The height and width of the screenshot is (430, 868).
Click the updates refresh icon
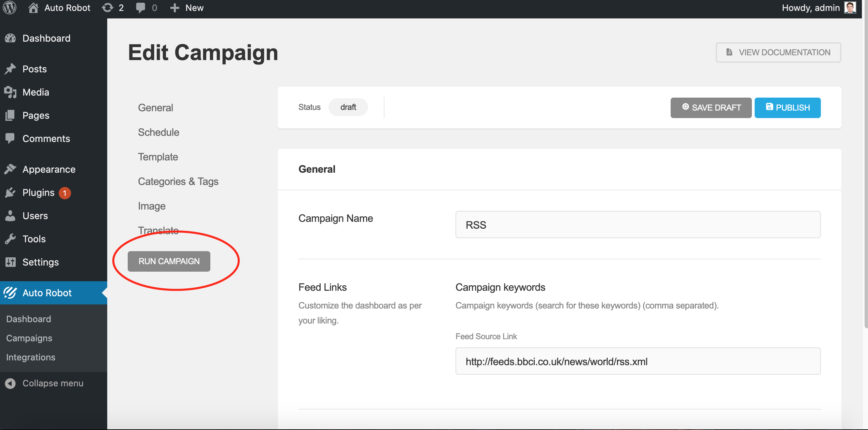click(108, 8)
